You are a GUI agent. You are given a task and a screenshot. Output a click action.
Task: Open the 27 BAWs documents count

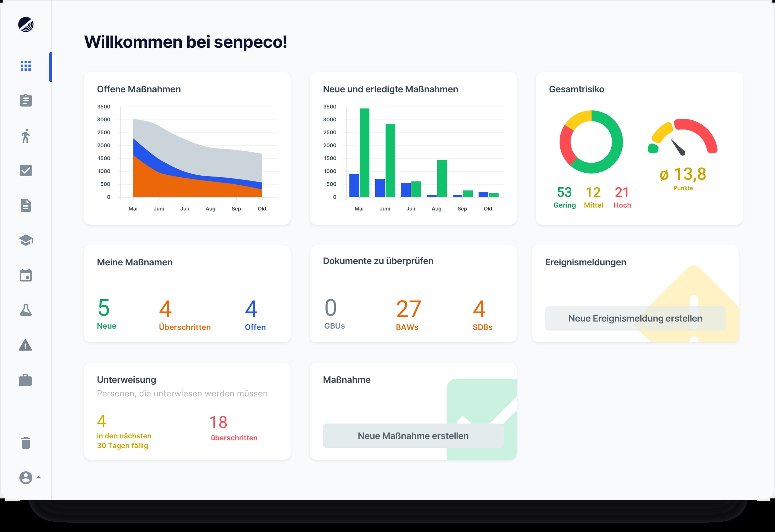tap(408, 315)
